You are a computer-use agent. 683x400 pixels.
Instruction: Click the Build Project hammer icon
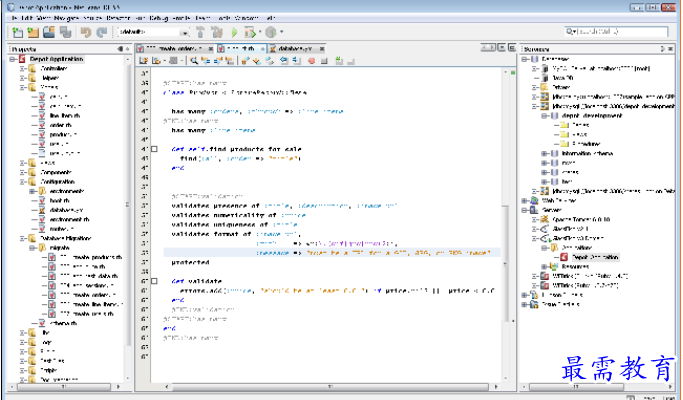pos(199,32)
